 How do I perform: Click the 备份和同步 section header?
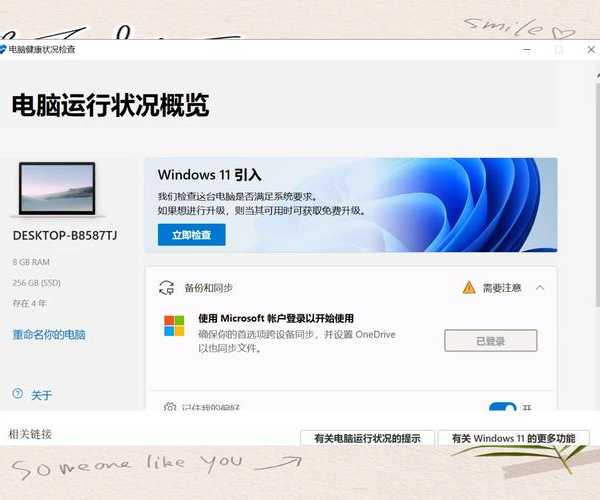[x=209, y=288]
